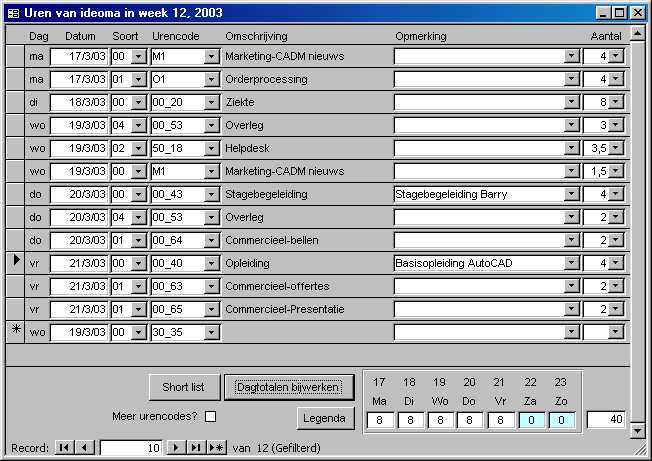Expand Opmerking dropdown of Stagebegeleiding row
The width and height of the screenshot is (652, 461).
click(x=572, y=194)
